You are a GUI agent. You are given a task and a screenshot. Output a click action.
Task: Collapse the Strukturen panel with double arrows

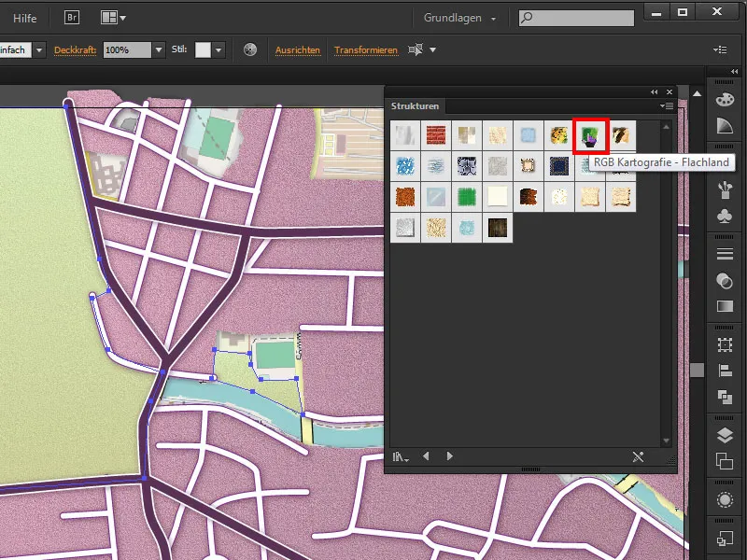click(655, 91)
